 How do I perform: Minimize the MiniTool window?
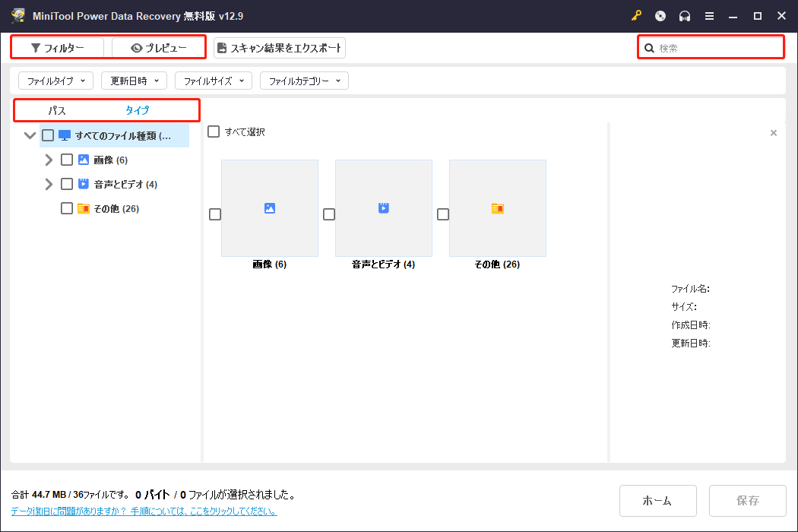click(733, 16)
